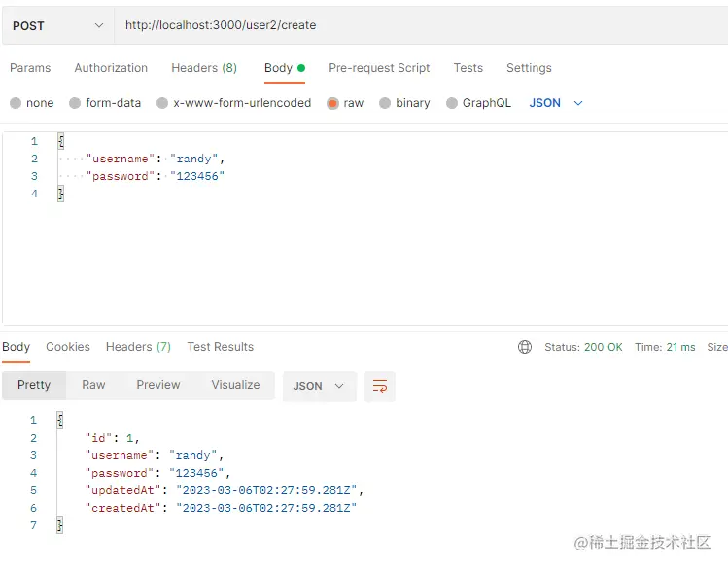This screenshot has height=568, width=728.
Task: Open the Settings tab
Action: [529, 68]
